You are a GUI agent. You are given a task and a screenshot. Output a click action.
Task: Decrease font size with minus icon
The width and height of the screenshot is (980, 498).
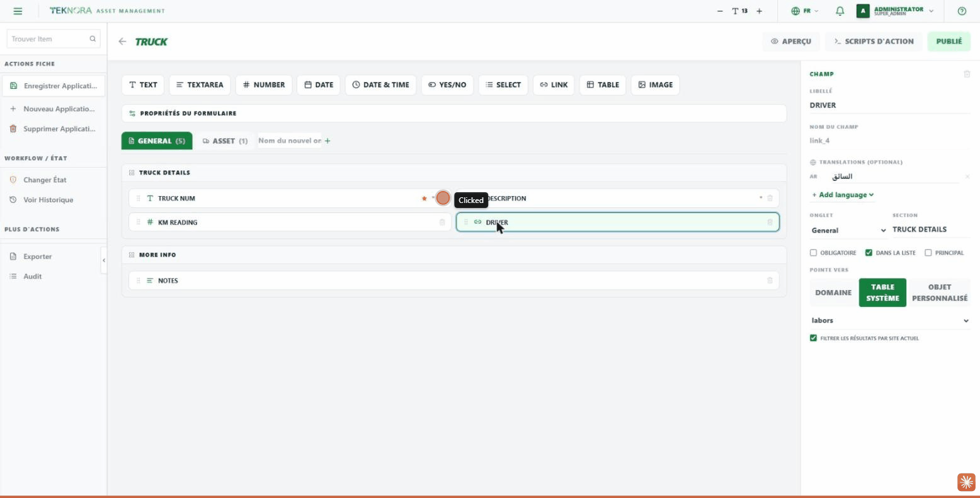[720, 11]
